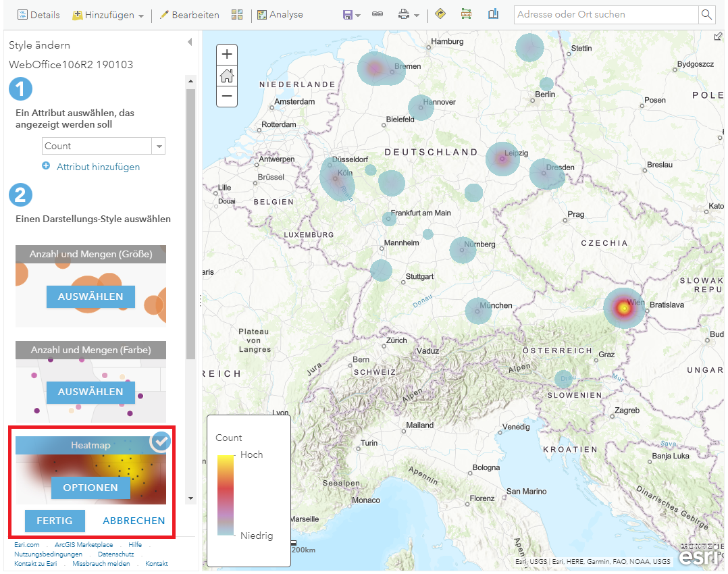
Task: Open the Basemap gallery icon
Action: tap(493, 14)
